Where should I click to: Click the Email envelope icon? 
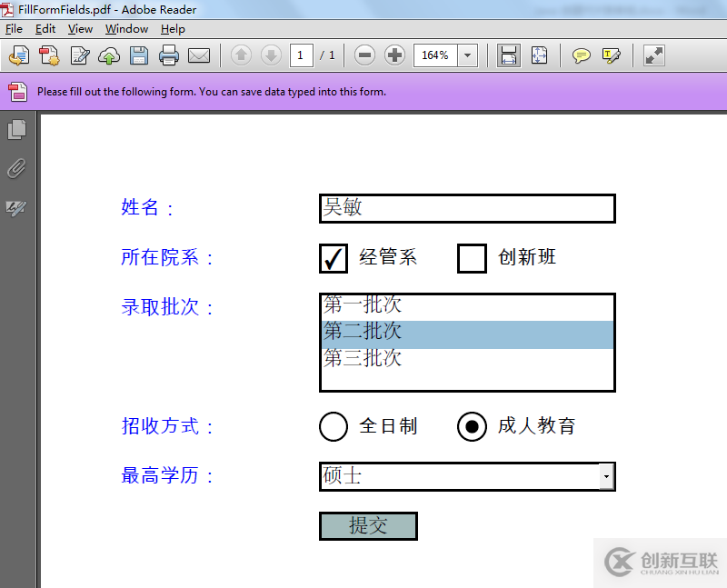(199, 55)
